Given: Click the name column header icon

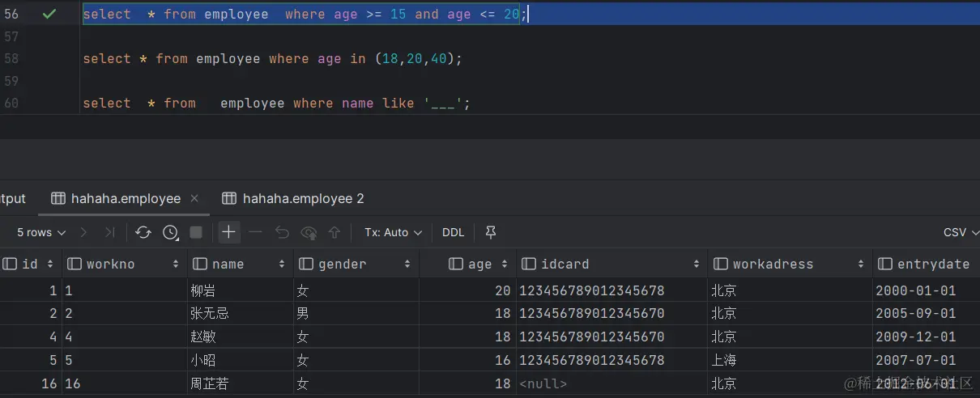Looking at the screenshot, I should click(200, 264).
